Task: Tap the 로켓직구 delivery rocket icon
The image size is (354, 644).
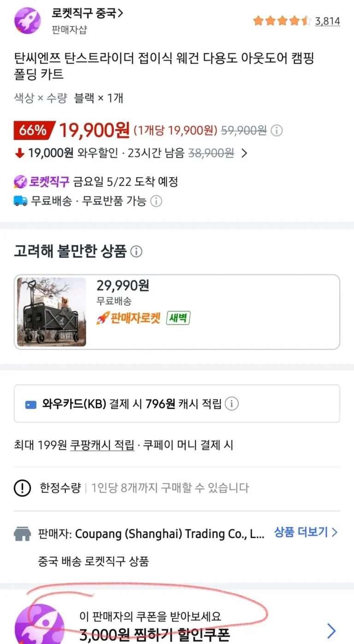Action: (x=21, y=182)
